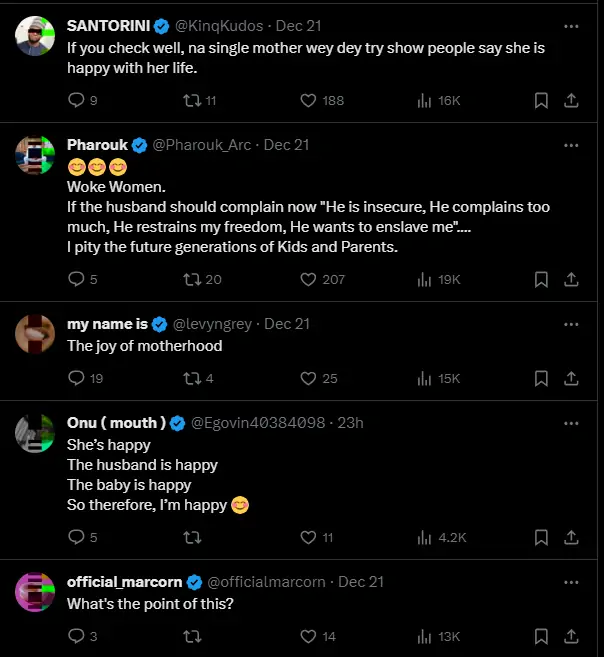
Task: Like Pharouk's Woke Women tweet
Action: pos(310,279)
